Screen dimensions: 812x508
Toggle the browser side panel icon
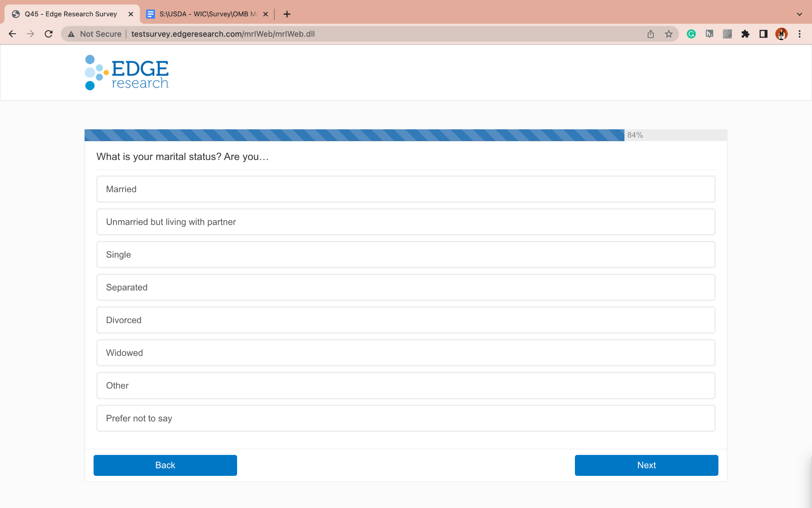763,34
